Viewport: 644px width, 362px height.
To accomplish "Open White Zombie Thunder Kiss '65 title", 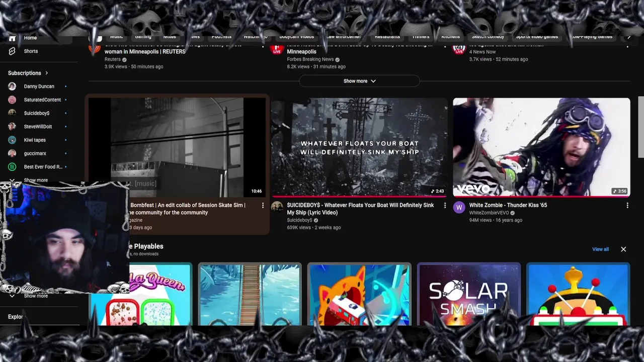I will [508, 205].
